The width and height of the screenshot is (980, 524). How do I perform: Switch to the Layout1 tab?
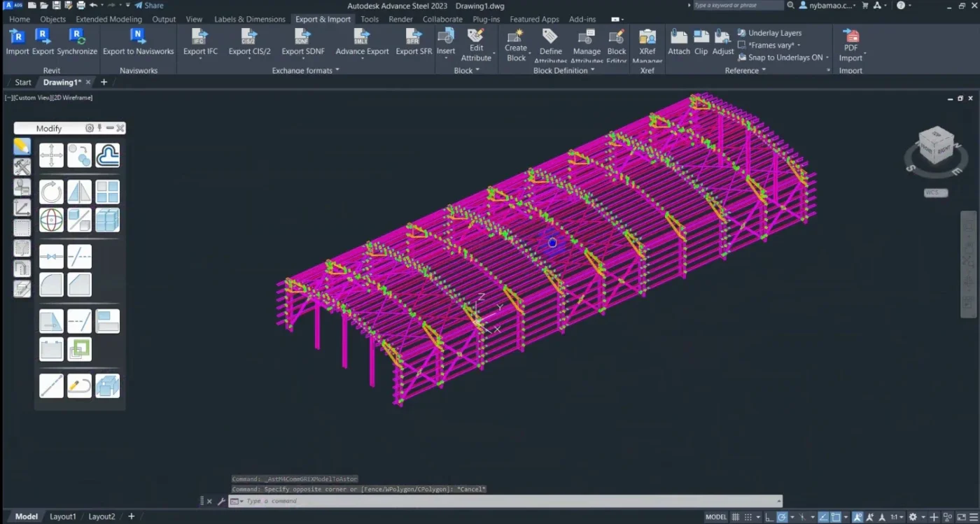coord(62,516)
